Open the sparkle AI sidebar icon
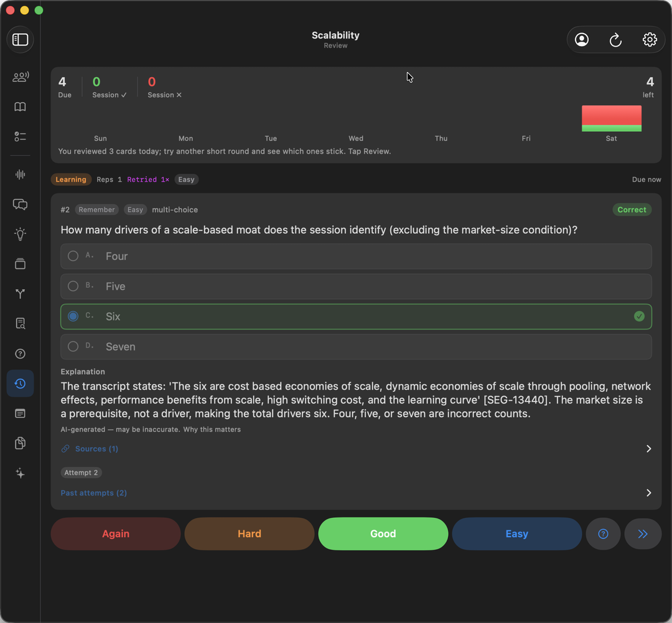Image resolution: width=672 pixels, height=623 pixels. (20, 473)
